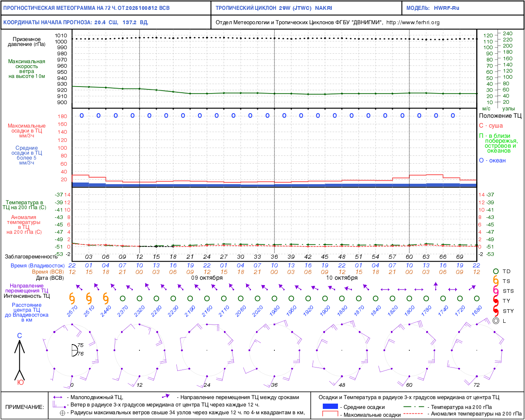Click the red max precipitation legend box

[x=330, y=414]
